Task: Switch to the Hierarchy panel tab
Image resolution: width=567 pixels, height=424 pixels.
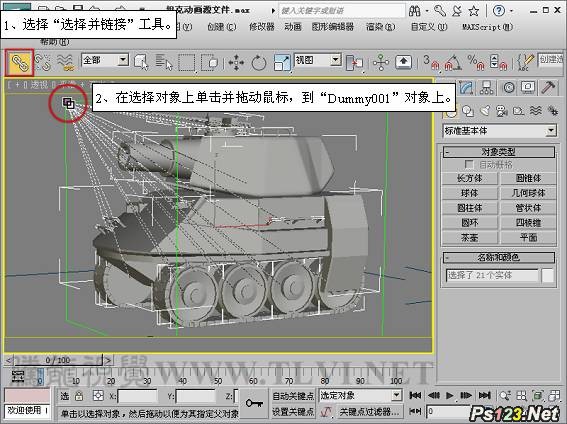Action: tap(487, 88)
